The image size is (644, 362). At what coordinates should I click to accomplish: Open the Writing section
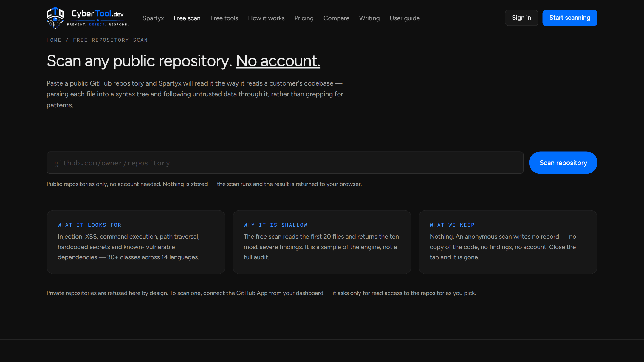coord(369,18)
